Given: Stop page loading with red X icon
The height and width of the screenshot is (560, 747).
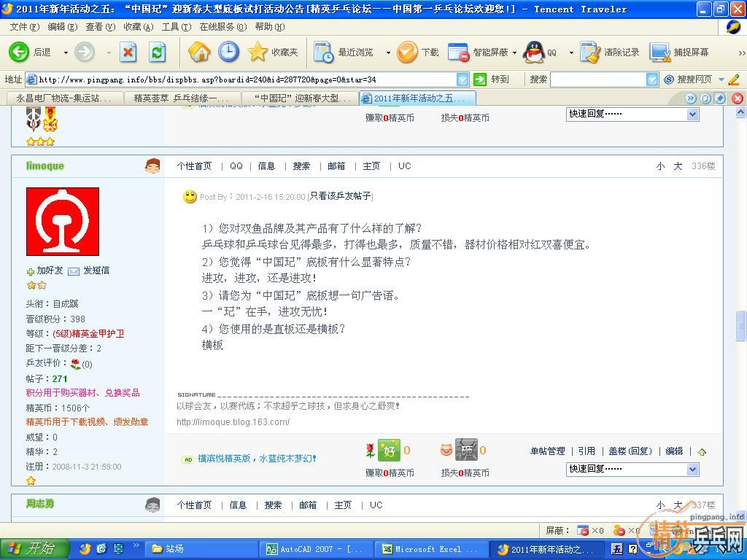Looking at the screenshot, I should click(128, 52).
